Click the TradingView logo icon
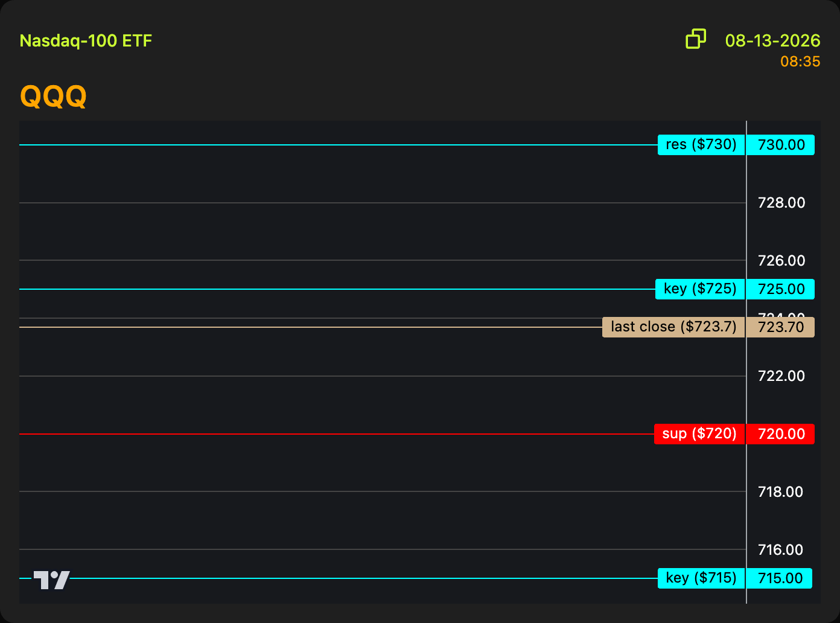Image resolution: width=840 pixels, height=623 pixels. tap(51, 580)
